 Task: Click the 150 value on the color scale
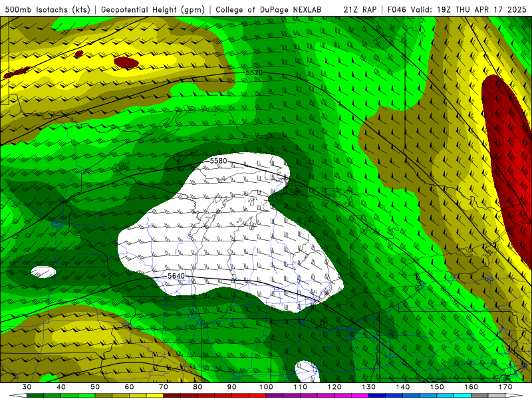click(x=438, y=387)
